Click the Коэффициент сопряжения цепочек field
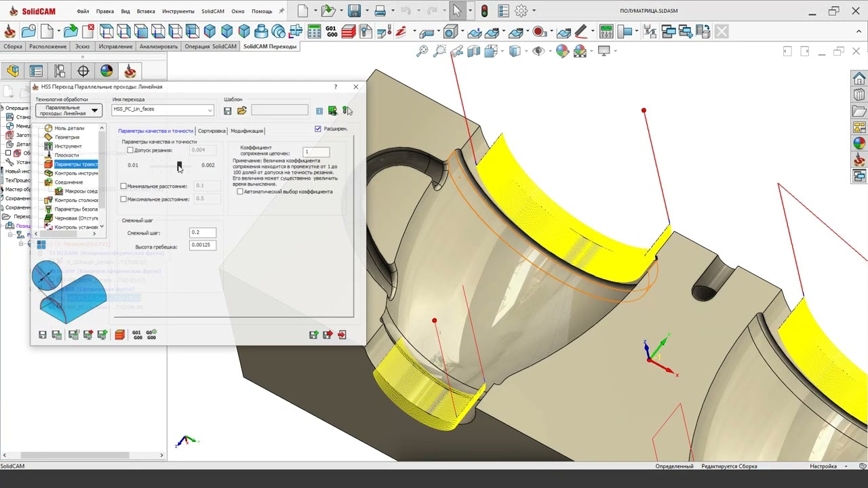Screen dimensions: 868x488 pos(317,152)
